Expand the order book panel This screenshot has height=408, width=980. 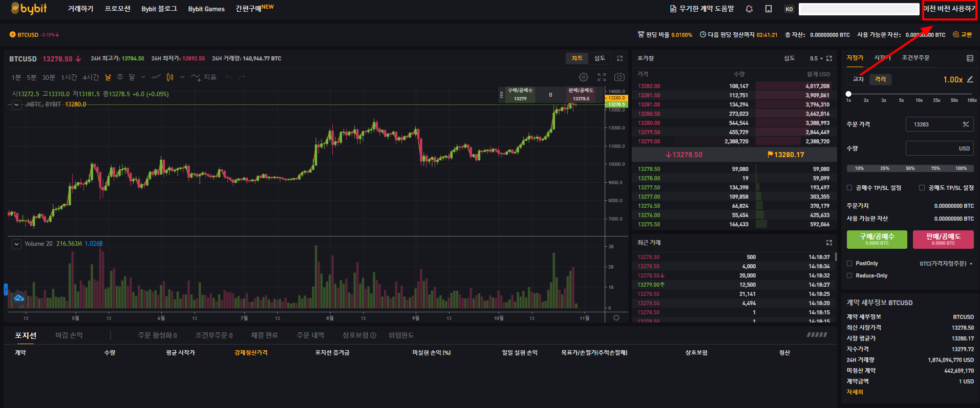[x=829, y=58]
